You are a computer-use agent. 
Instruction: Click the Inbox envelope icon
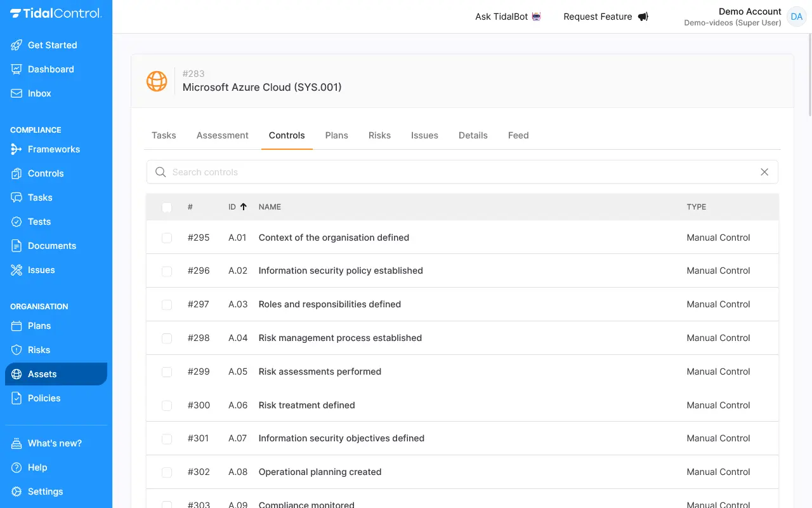point(16,93)
